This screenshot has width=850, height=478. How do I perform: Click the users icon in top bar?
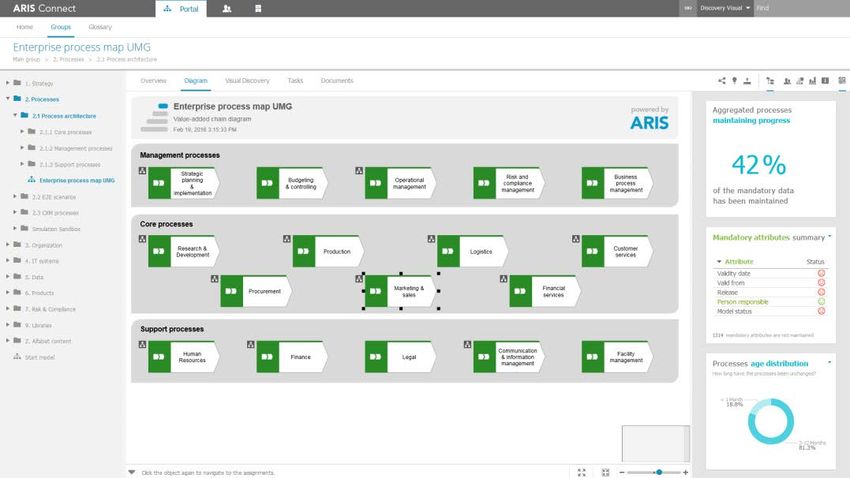[x=227, y=9]
